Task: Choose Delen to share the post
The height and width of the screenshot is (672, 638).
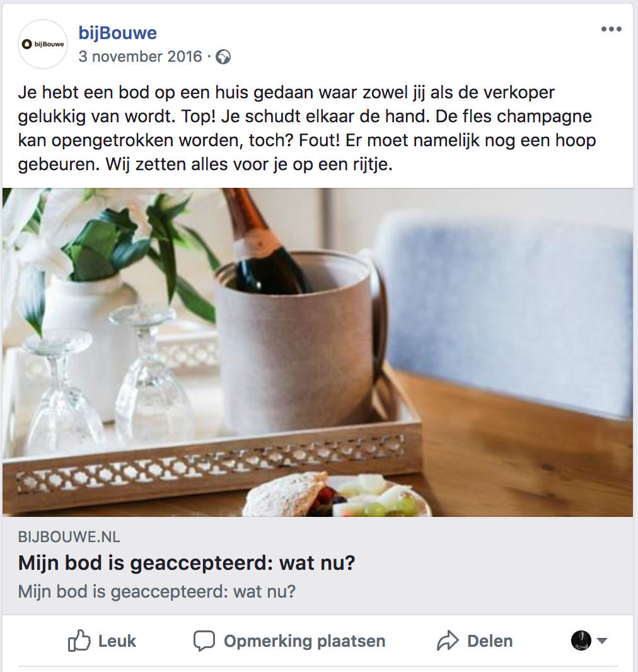Action: pos(490,641)
